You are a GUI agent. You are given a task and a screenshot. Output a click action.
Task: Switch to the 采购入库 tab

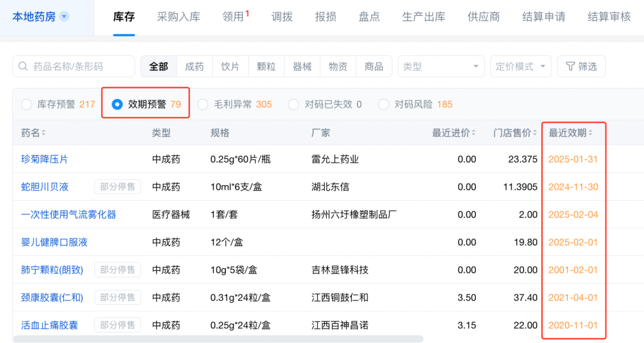(178, 17)
